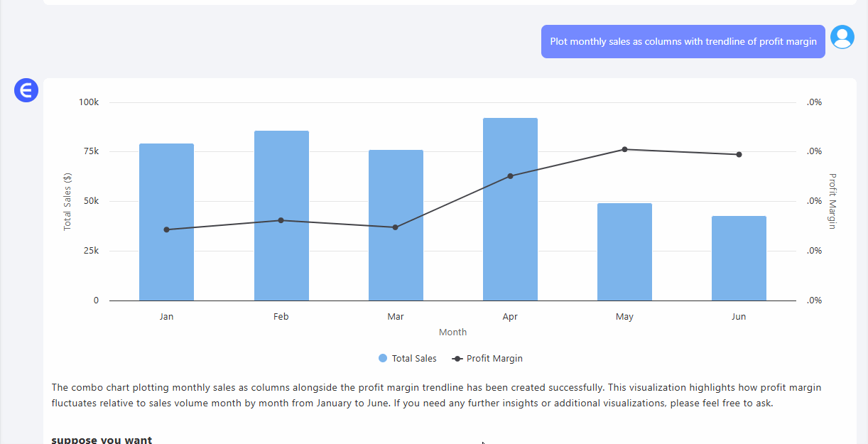Viewport: 868px width, 444px height.
Task: Click the Total Sales legend color dot
Action: [x=384, y=359]
